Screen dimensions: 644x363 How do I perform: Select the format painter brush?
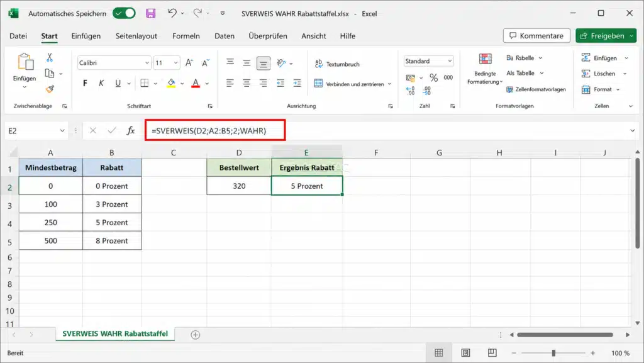pos(50,89)
